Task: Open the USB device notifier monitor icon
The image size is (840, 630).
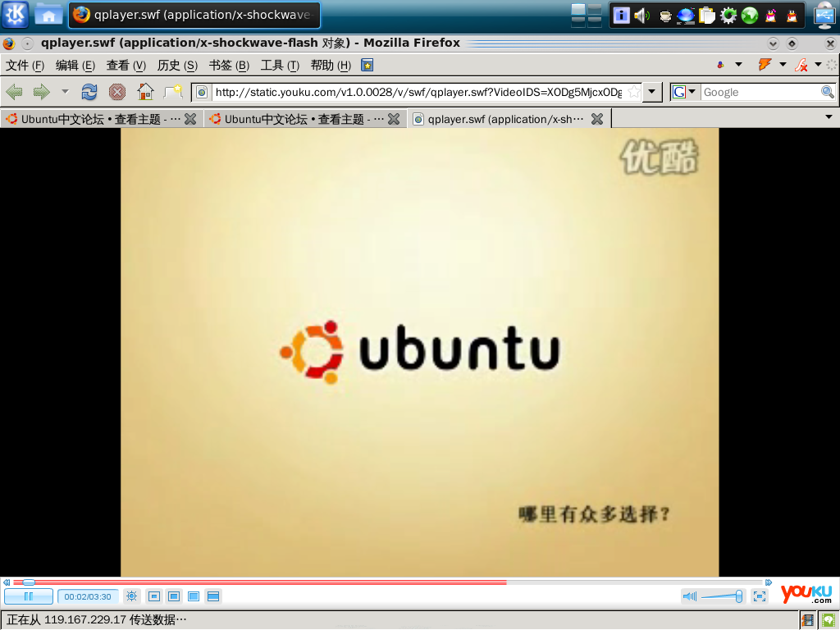Action: pos(825,15)
